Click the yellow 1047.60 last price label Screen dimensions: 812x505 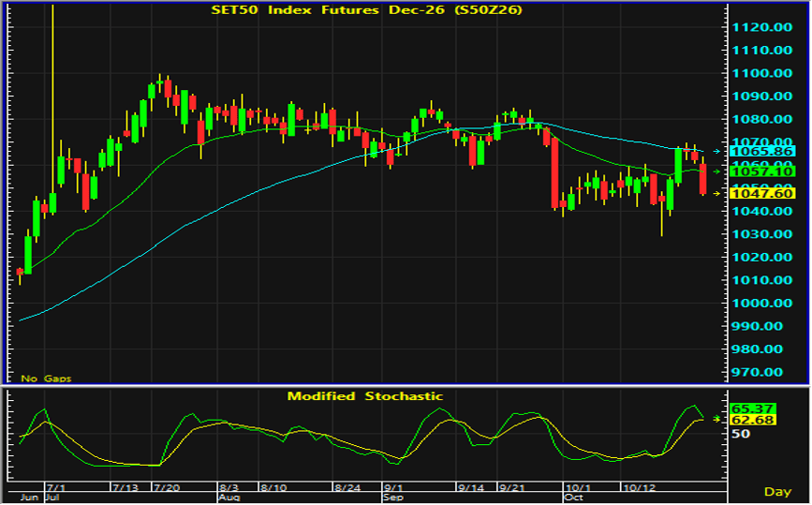[x=761, y=193]
